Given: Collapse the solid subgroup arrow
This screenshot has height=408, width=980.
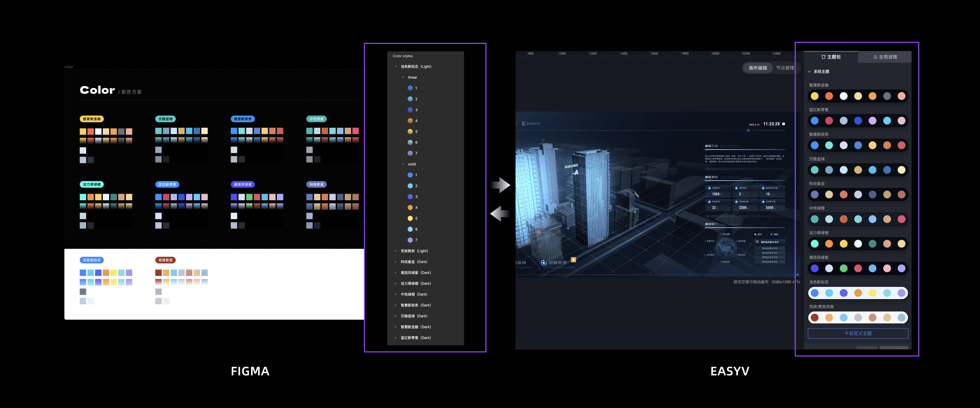Looking at the screenshot, I should (x=403, y=164).
